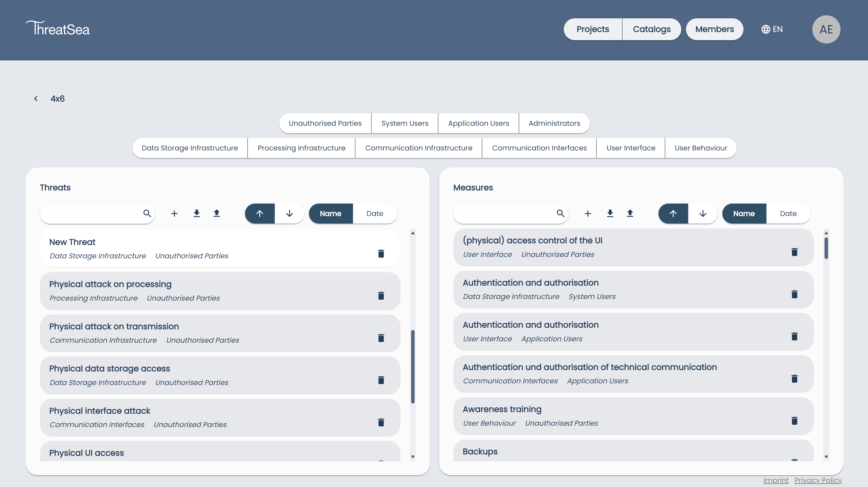
Task: Delete the Awareness training measure
Action: tap(794, 421)
